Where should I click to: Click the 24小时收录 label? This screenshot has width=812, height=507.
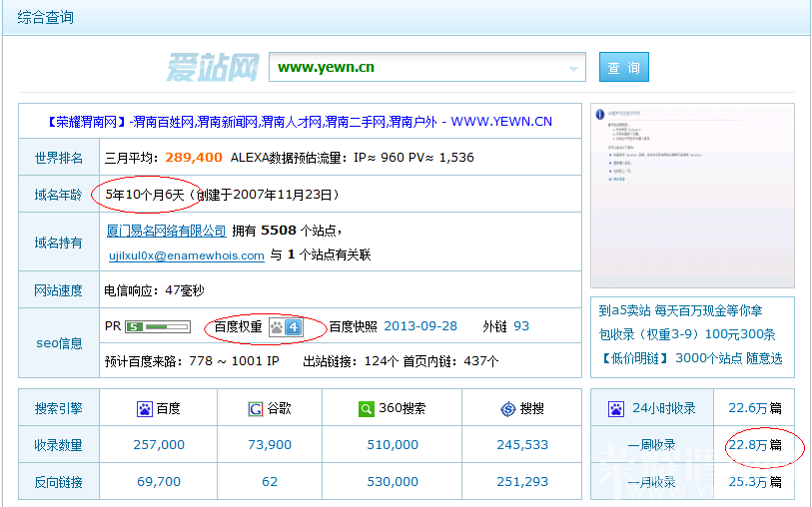(x=664, y=408)
